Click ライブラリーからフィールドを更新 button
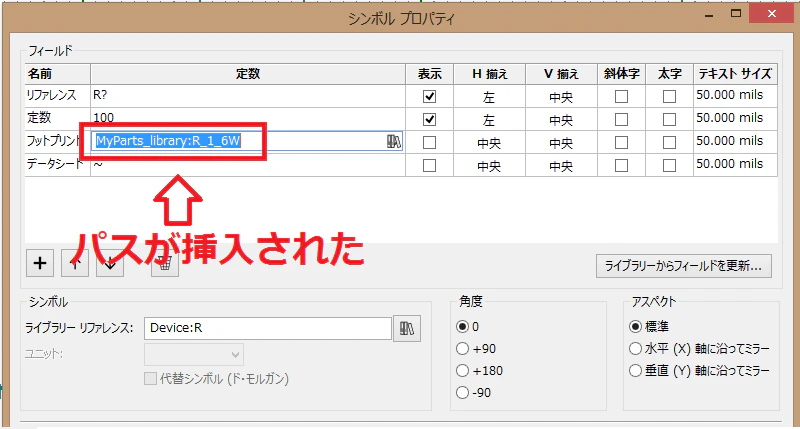800x429 pixels. coord(684,266)
